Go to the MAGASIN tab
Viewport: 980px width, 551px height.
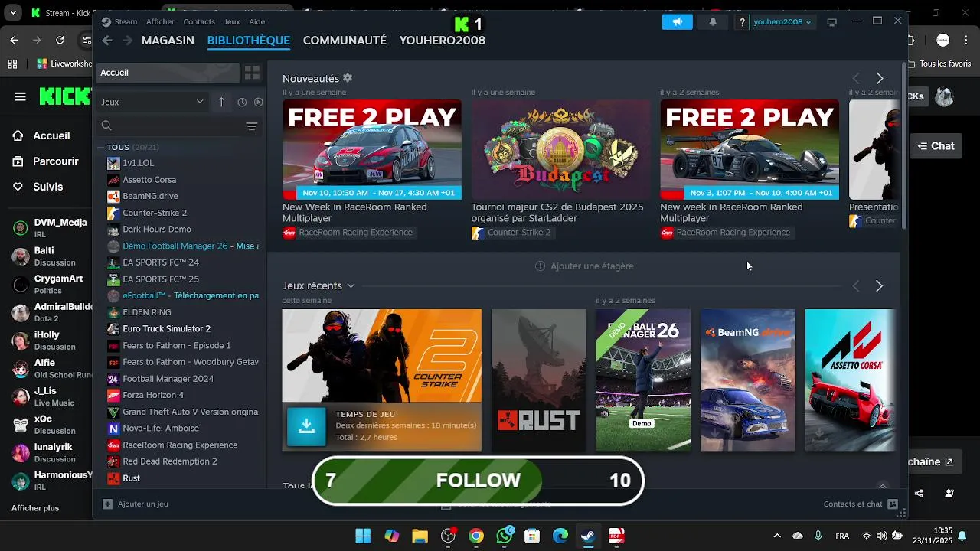pyautogui.click(x=168, y=41)
